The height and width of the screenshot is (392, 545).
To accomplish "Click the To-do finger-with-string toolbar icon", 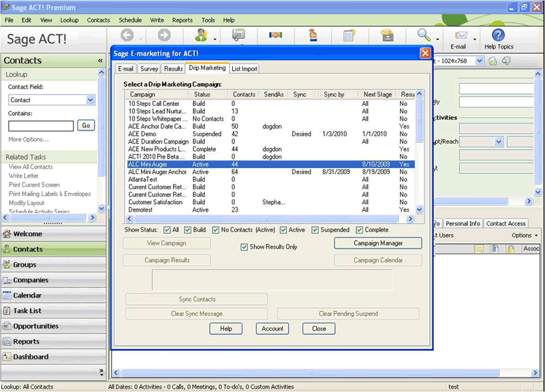I will coord(313,35).
